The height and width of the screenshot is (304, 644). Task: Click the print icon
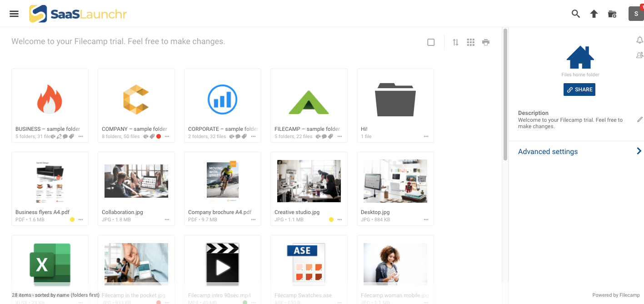pos(486,42)
